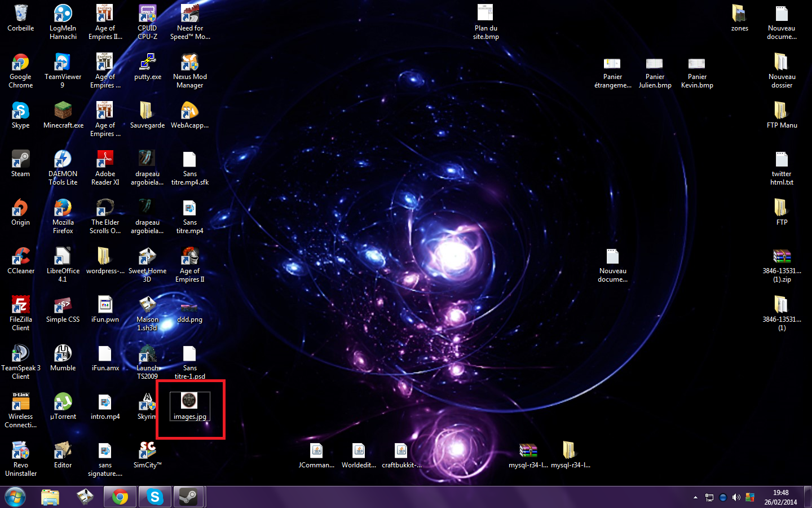
Task: Select the Skype desktop shortcut
Action: [x=21, y=115]
